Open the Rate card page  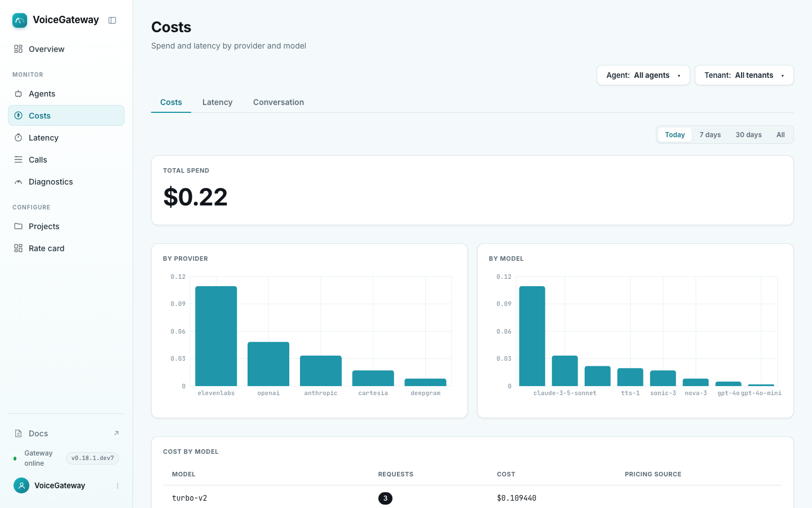66,248
